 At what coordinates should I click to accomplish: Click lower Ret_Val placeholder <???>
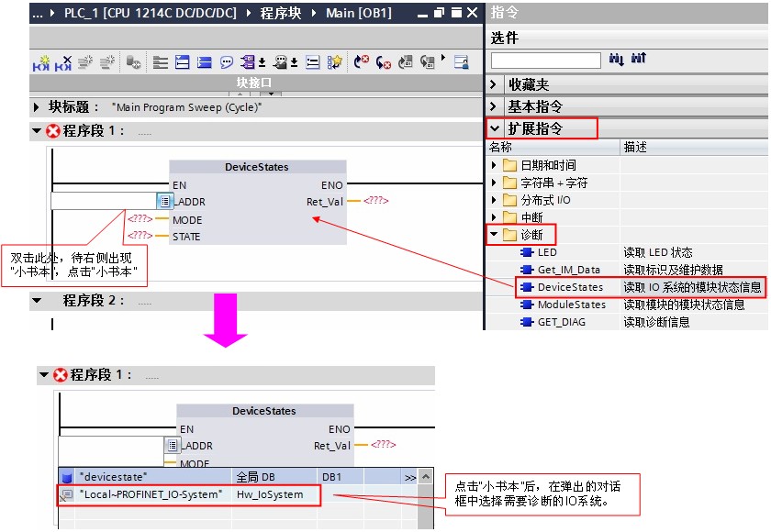(x=383, y=445)
